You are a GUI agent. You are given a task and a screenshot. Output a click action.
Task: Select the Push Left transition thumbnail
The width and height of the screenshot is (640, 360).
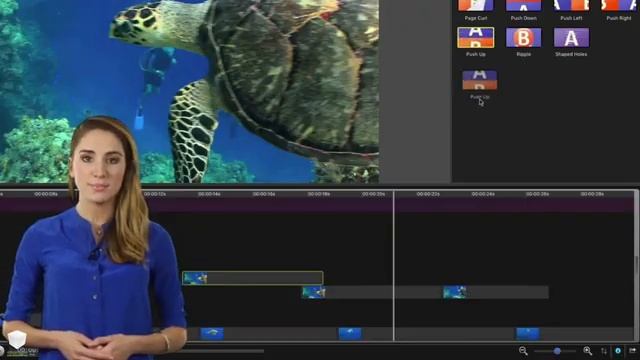pos(571,5)
